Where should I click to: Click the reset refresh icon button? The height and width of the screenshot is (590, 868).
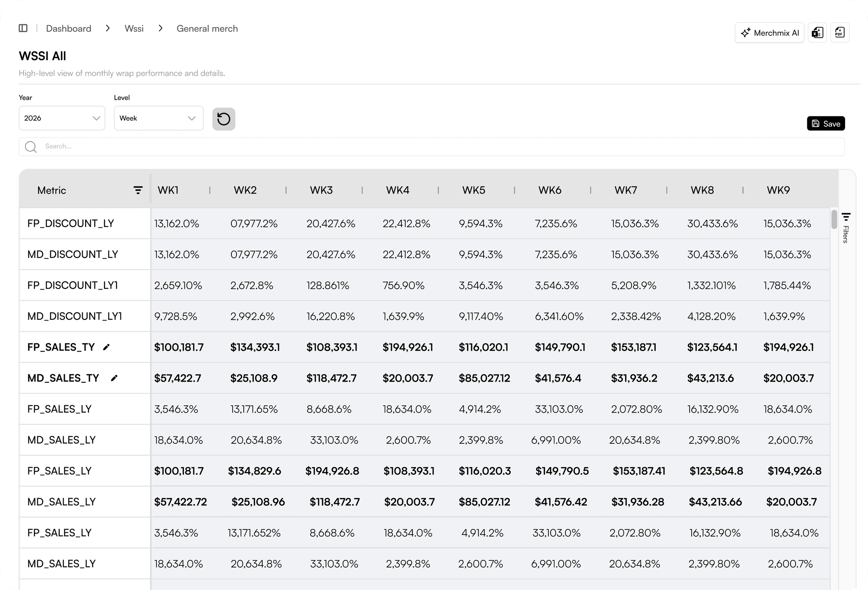pyautogui.click(x=223, y=119)
